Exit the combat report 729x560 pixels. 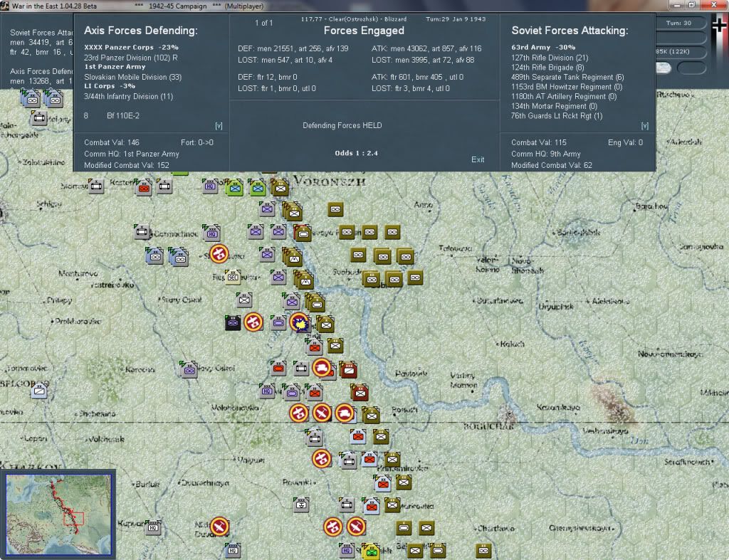click(x=478, y=159)
